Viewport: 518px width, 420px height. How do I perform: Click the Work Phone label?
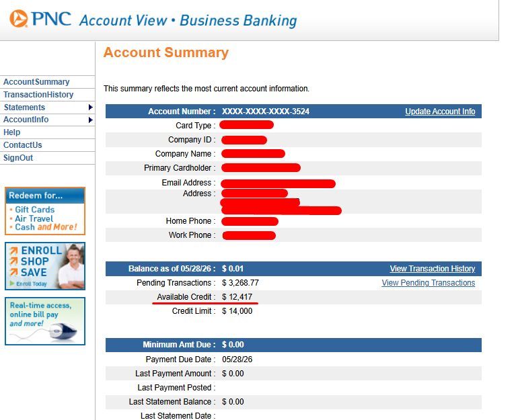tap(192, 235)
